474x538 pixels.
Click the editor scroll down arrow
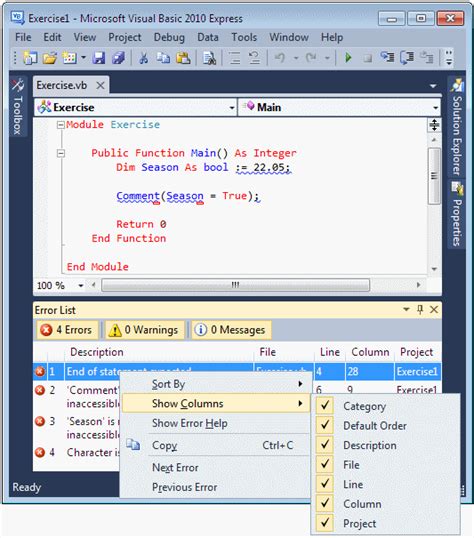434,269
